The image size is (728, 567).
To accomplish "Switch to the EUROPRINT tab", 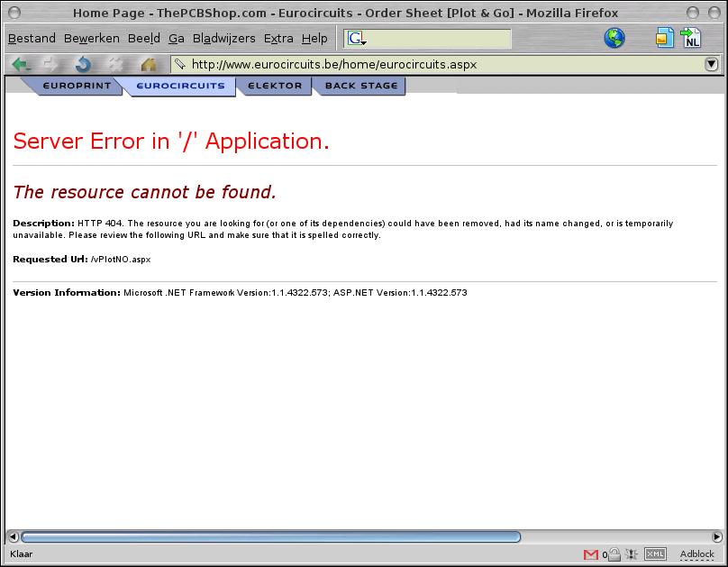I will [x=76, y=86].
